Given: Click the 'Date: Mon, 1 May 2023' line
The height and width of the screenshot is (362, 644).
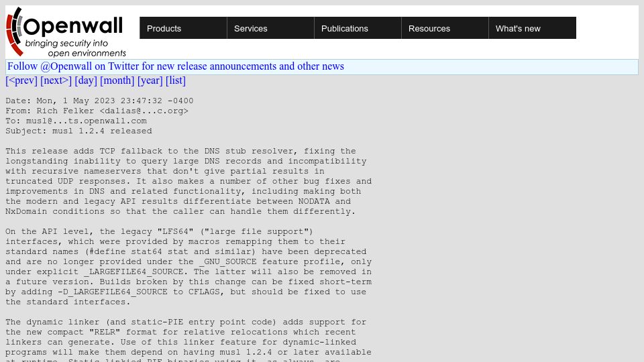Looking at the screenshot, I should [99, 101].
